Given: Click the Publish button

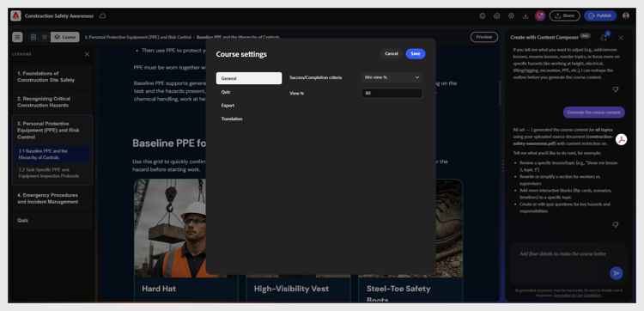Looking at the screenshot, I should pyautogui.click(x=600, y=15).
